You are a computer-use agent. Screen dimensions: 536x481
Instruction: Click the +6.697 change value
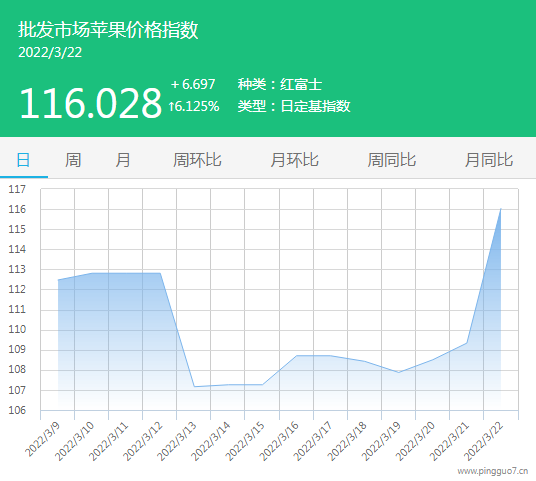click(x=193, y=84)
